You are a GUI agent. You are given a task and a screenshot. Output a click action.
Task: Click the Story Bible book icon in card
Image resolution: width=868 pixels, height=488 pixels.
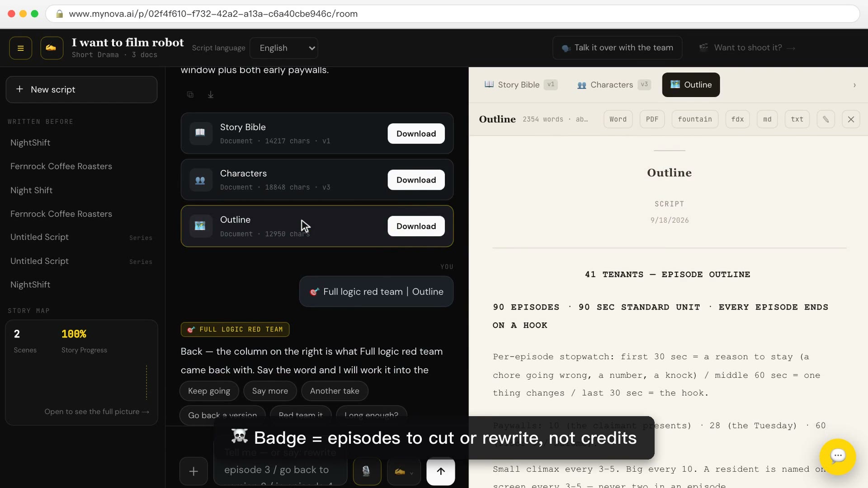tap(200, 133)
